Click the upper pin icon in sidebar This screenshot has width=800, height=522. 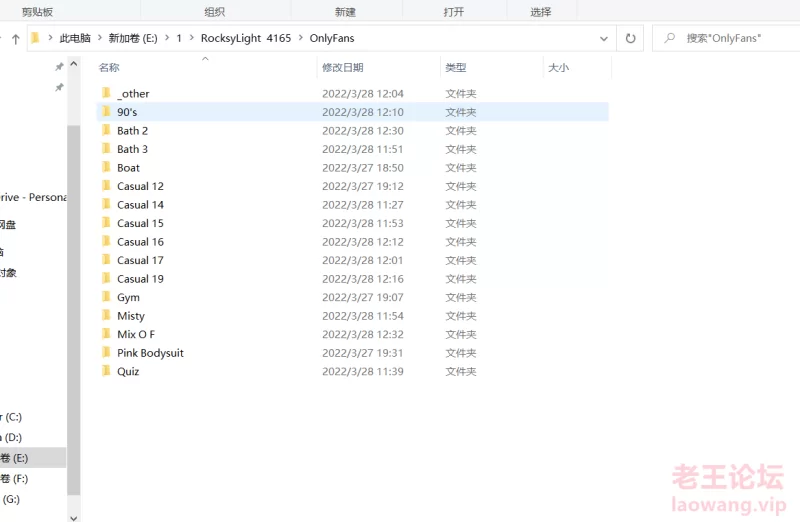(59, 66)
